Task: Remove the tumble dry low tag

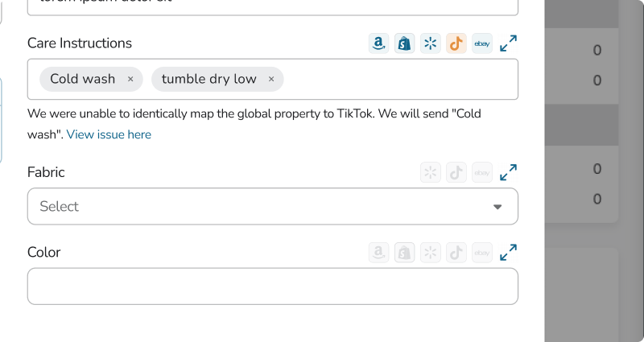Action: [271, 79]
